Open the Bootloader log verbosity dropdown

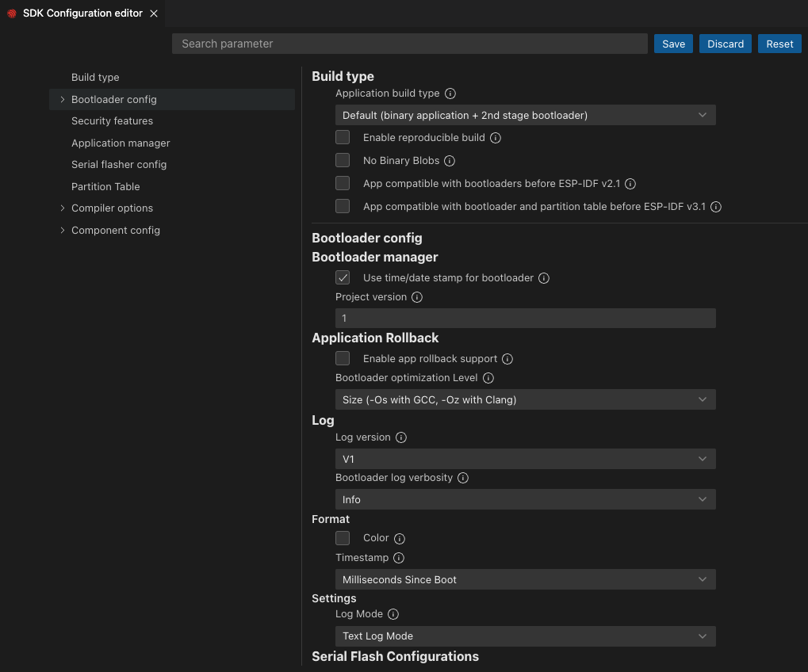coord(525,500)
